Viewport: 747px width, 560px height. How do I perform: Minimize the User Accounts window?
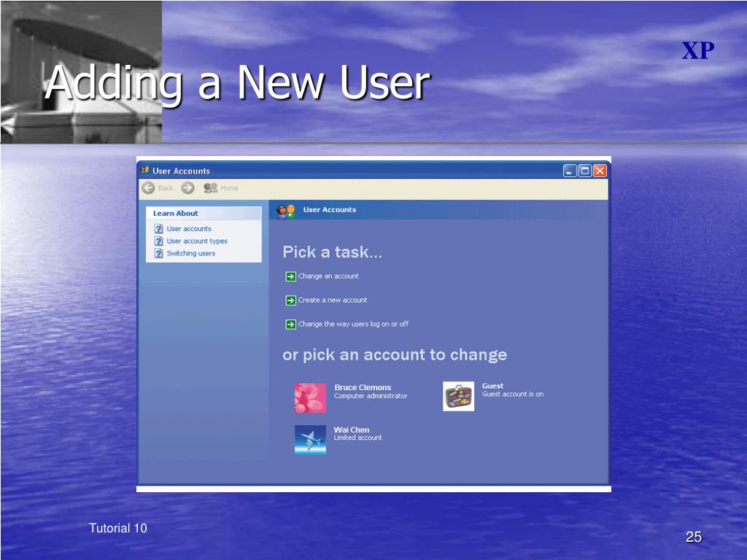pos(570,171)
